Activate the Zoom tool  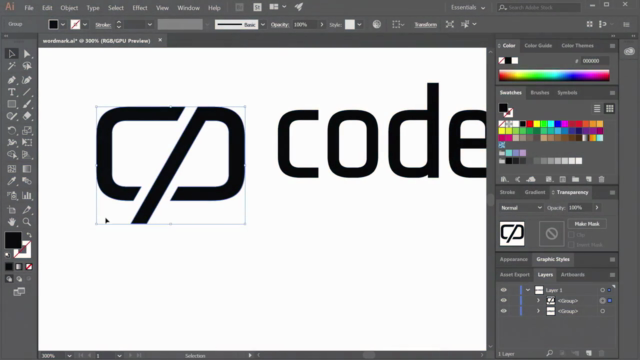click(x=27, y=222)
